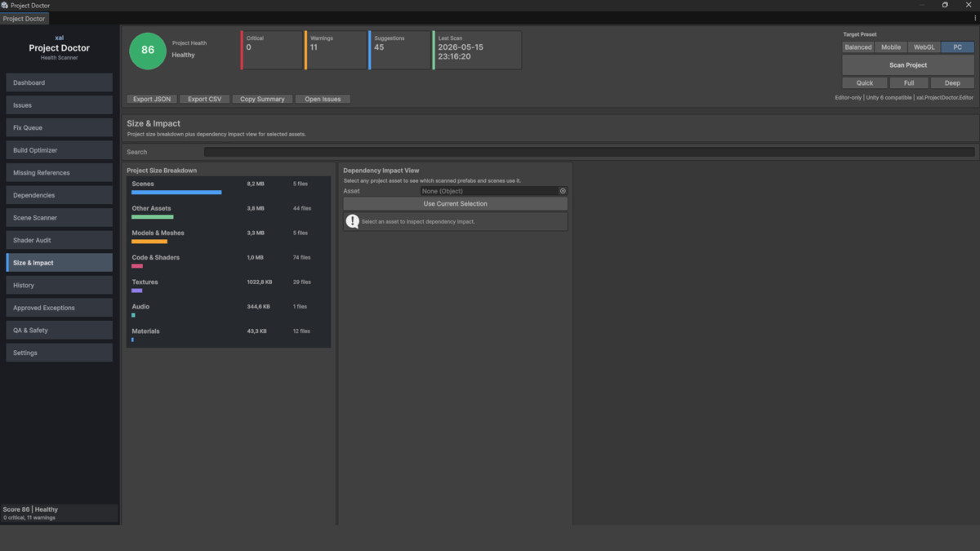This screenshot has width=980, height=551.
Task: Select the Balanced target preset
Action: 858,47
